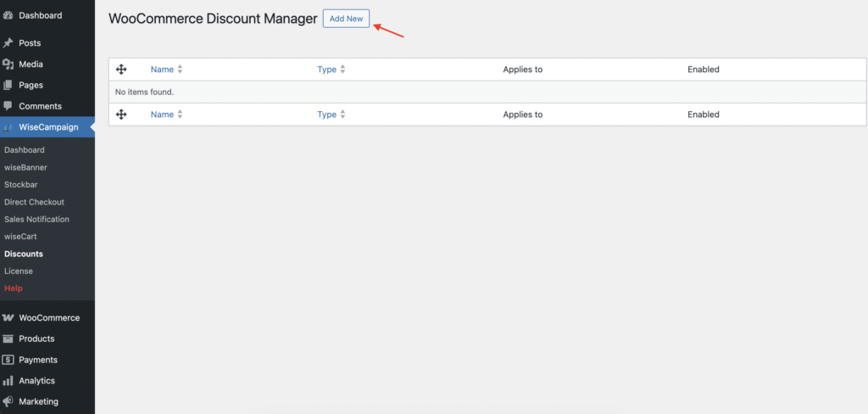This screenshot has height=414, width=868.
Task: Click the Payments dollar icon
Action: [8, 360]
